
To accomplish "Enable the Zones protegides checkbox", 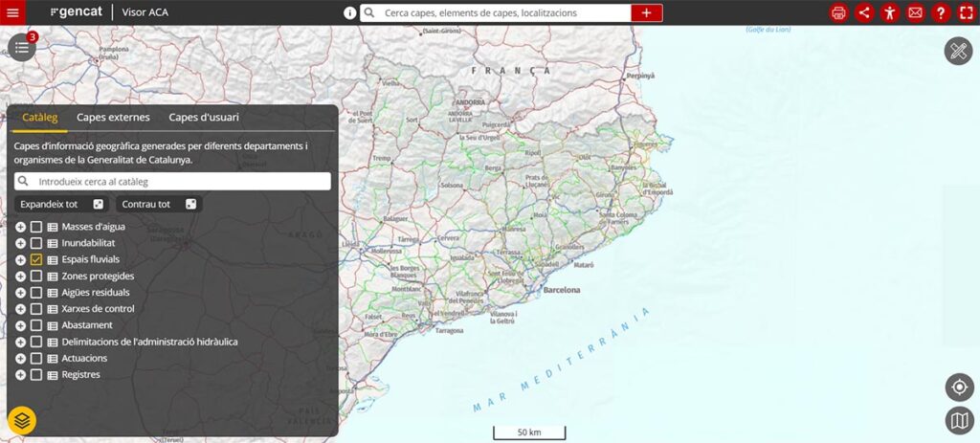I will 36,277.
